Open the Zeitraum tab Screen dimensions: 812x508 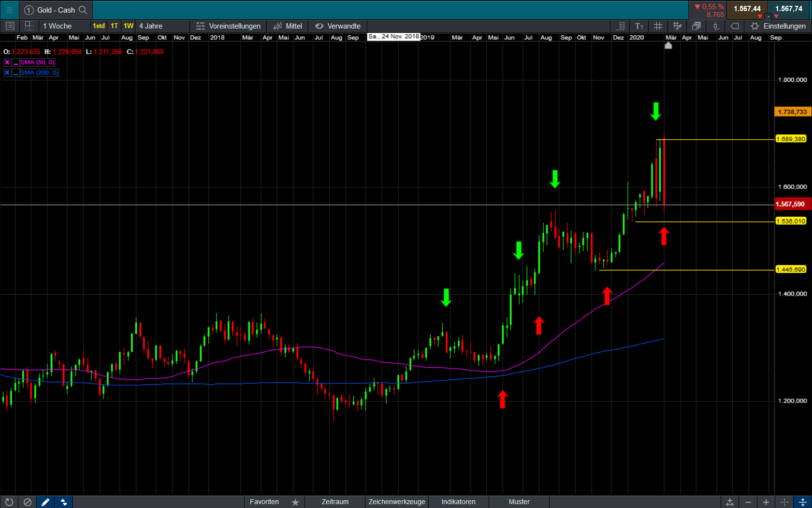click(x=335, y=502)
